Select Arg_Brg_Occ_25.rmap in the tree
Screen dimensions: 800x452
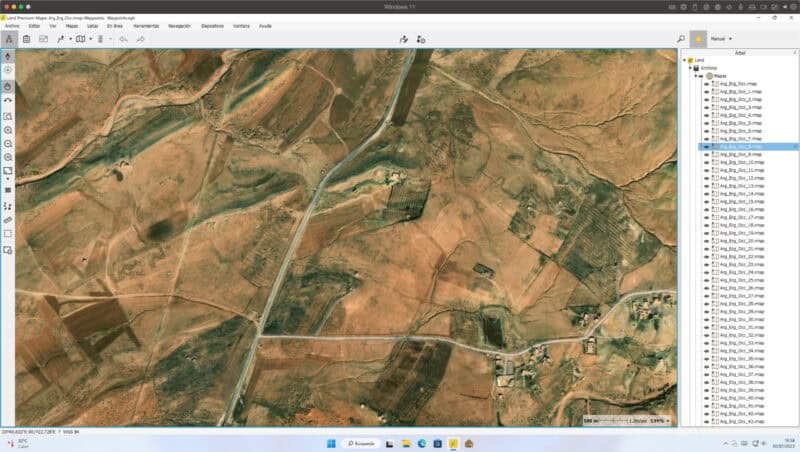742,280
